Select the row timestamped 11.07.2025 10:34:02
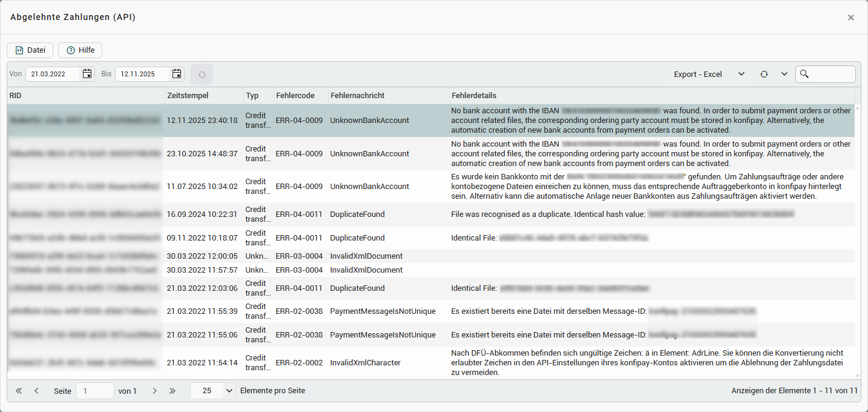This screenshot has height=412, width=868. pyautogui.click(x=431, y=187)
